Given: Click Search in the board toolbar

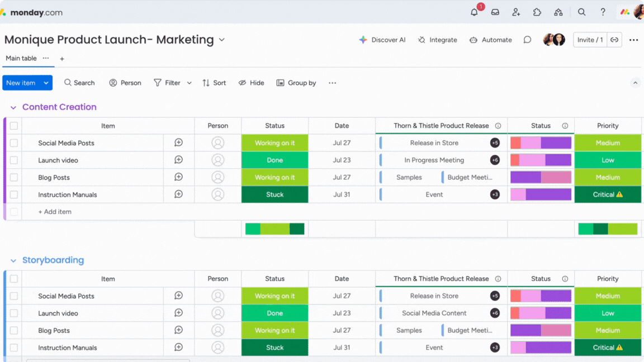Looking at the screenshot, I should tap(79, 83).
